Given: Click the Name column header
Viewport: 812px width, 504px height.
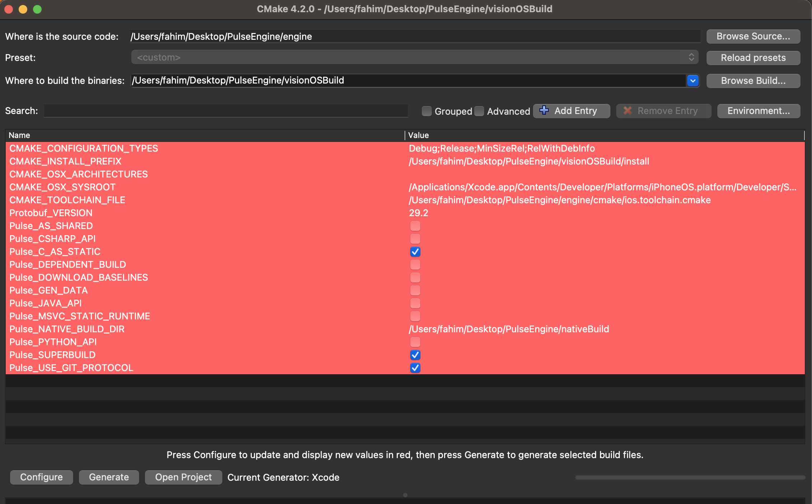Looking at the screenshot, I should pyautogui.click(x=19, y=135).
